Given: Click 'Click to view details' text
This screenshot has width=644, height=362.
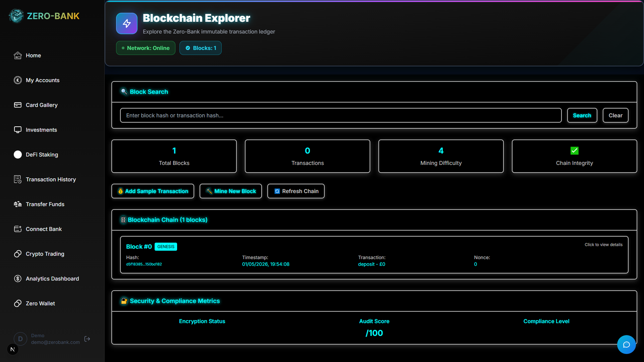Looking at the screenshot, I should (x=603, y=245).
